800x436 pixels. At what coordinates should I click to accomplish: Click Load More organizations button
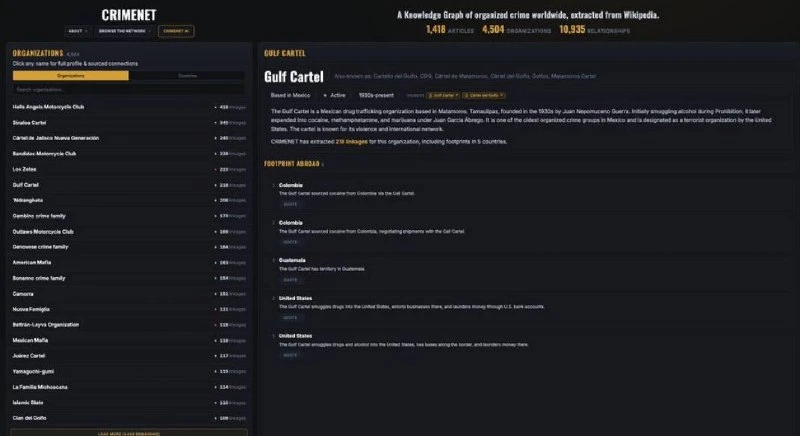point(129,433)
